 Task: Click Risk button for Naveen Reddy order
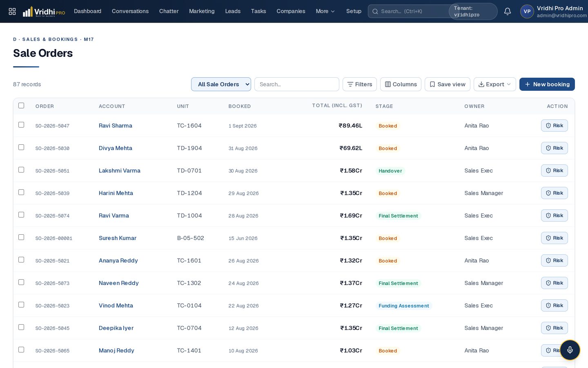tap(555, 283)
